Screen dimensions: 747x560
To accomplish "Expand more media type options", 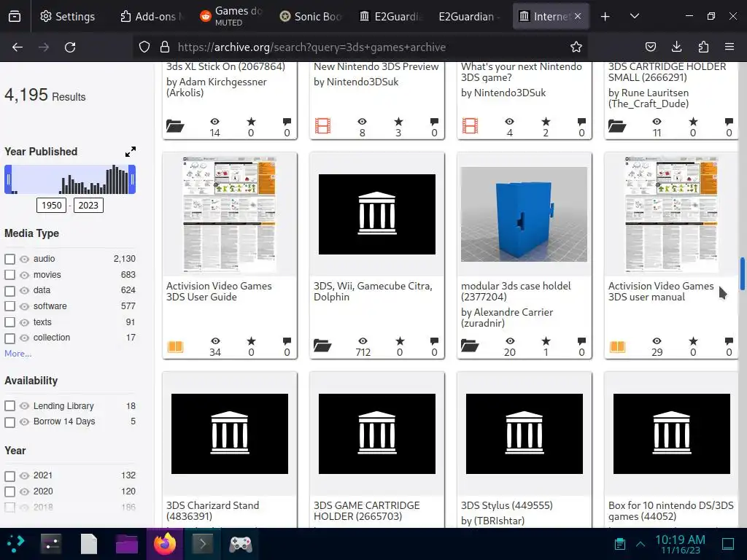I will point(18,354).
